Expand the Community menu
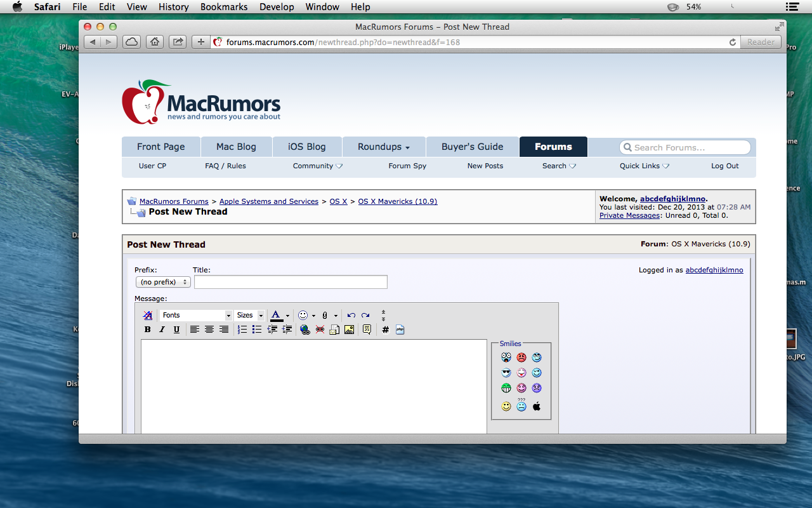This screenshot has width=812, height=508. [x=318, y=166]
